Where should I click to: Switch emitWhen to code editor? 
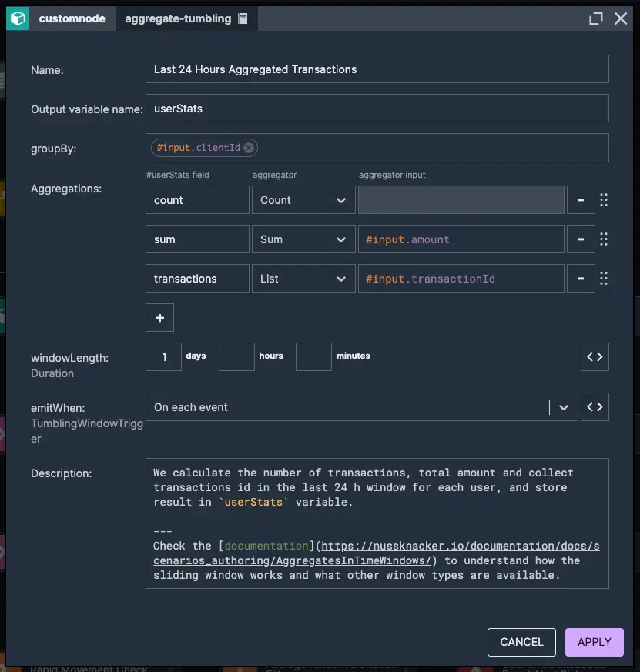point(595,406)
